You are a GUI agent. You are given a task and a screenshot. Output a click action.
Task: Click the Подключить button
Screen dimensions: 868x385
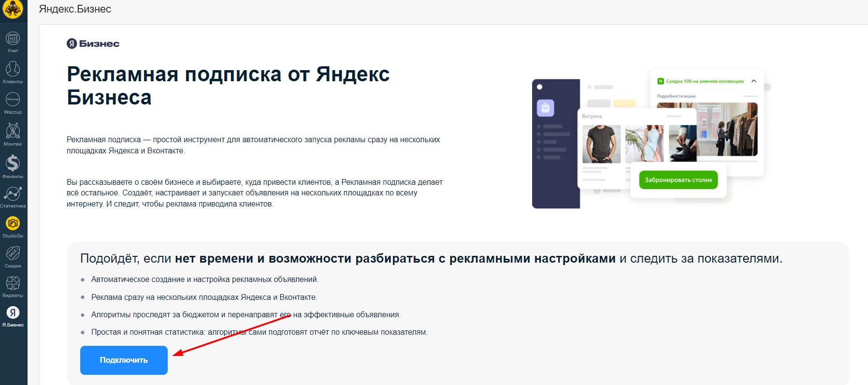coord(124,360)
